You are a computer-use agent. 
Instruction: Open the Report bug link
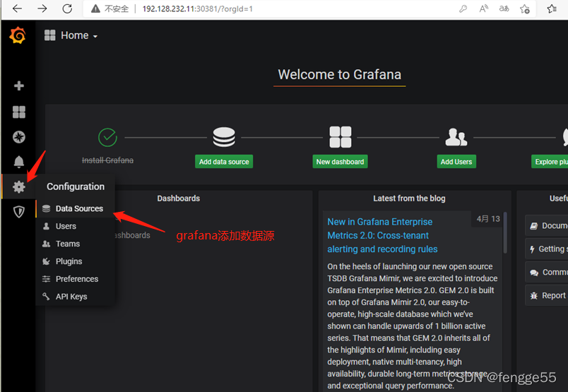point(547,296)
